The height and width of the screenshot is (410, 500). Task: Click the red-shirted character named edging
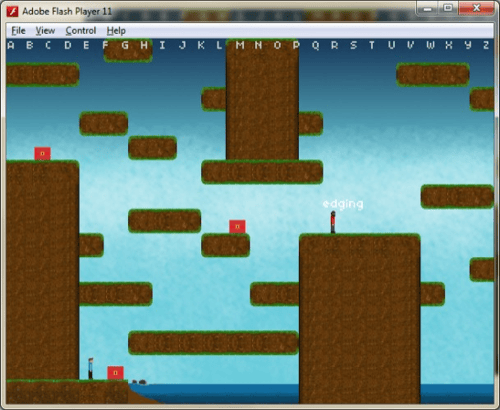tap(333, 222)
